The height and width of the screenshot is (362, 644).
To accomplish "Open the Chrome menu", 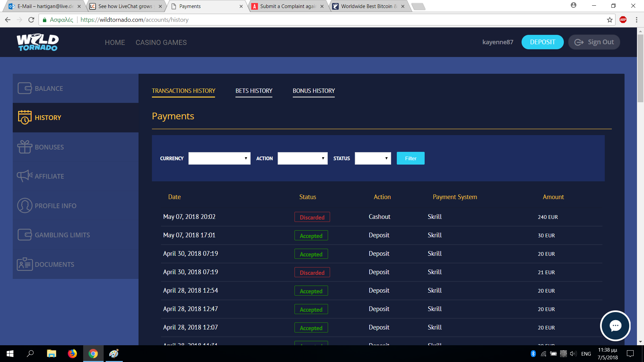I will (x=636, y=20).
